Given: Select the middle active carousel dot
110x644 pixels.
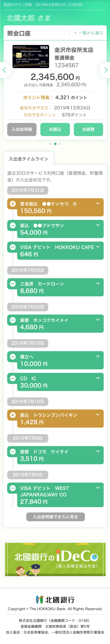Looking at the screenshot, I should tap(55, 144).
